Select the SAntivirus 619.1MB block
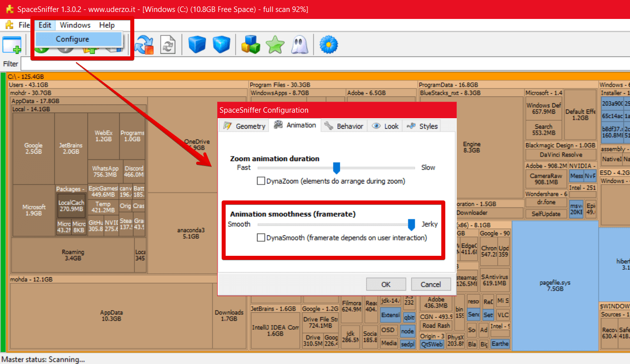The image size is (630, 364). pos(494,280)
